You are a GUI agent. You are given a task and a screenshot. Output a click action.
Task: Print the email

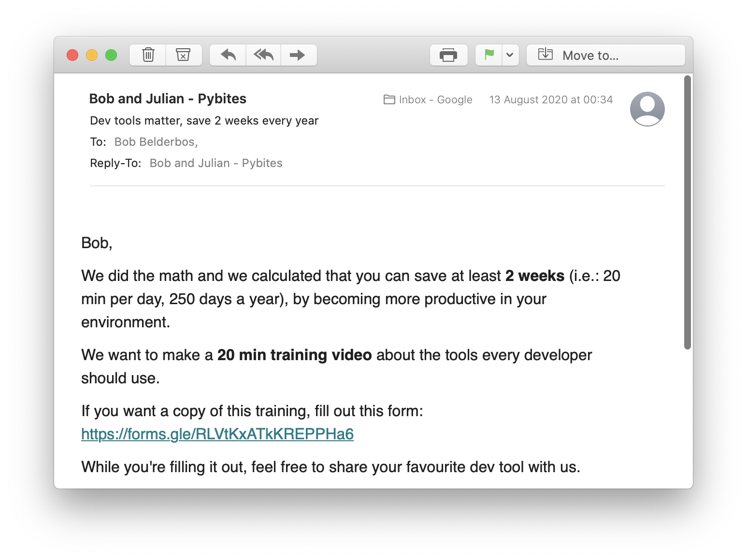[448, 55]
